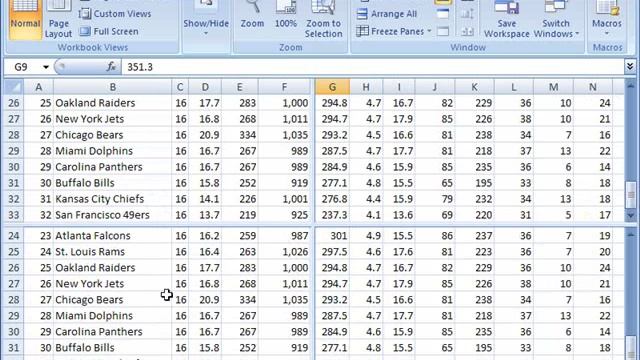Select column E header
Screen dimensions: 640x360
coord(240,87)
